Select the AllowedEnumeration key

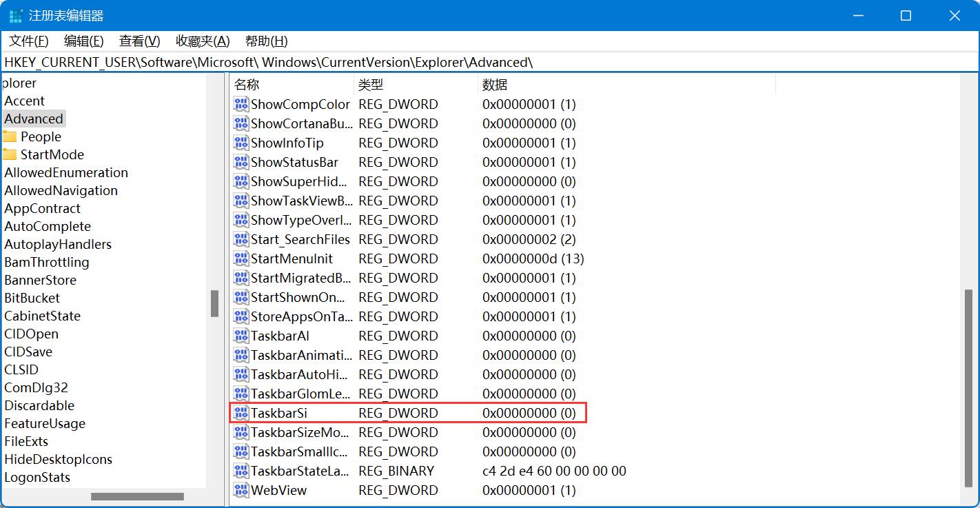coord(66,172)
